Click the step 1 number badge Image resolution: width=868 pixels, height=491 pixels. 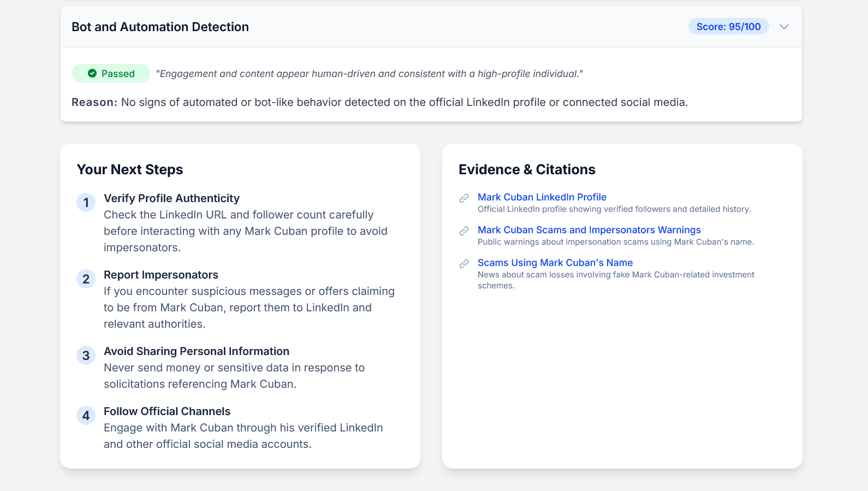click(x=86, y=203)
